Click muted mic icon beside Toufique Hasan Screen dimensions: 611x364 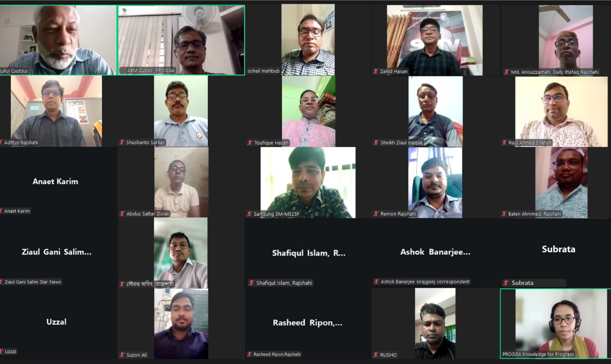[250, 143]
